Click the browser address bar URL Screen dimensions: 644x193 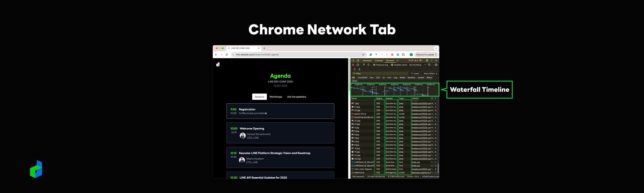tap(257, 55)
